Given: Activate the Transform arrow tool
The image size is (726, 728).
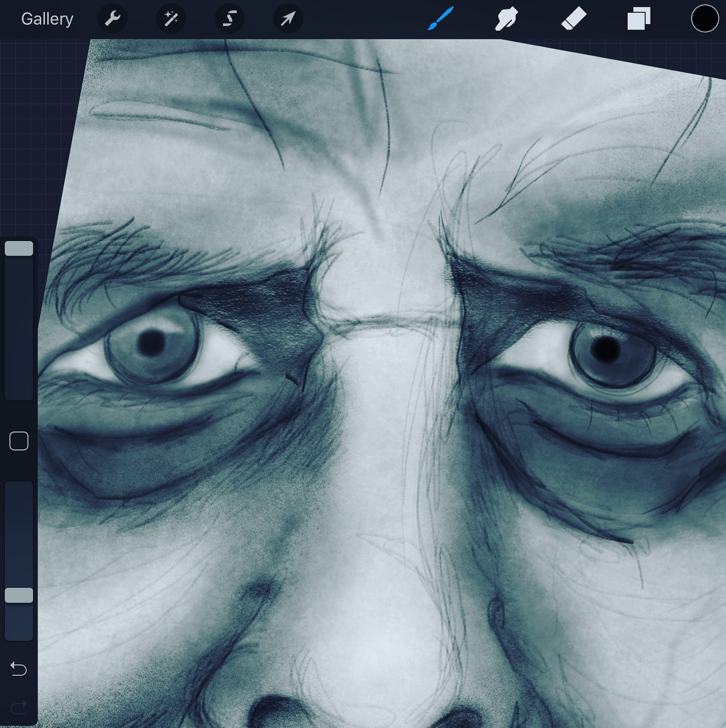Looking at the screenshot, I should point(288,19).
